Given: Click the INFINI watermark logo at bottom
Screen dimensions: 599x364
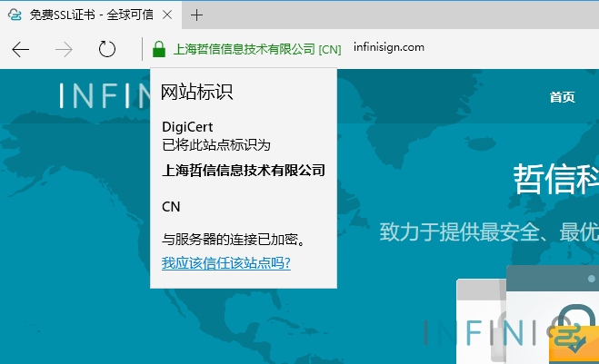Looking at the screenshot, I should click(491, 332).
